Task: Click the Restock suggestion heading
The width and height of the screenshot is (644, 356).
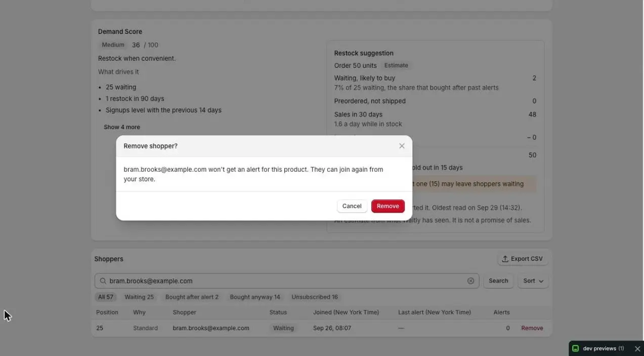Action: [x=364, y=53]
